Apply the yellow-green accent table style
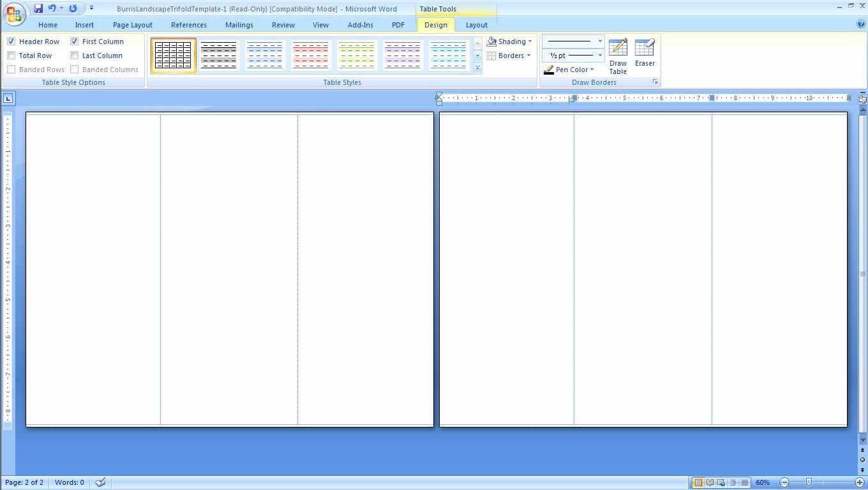868x490 pixels. point(357,56)
